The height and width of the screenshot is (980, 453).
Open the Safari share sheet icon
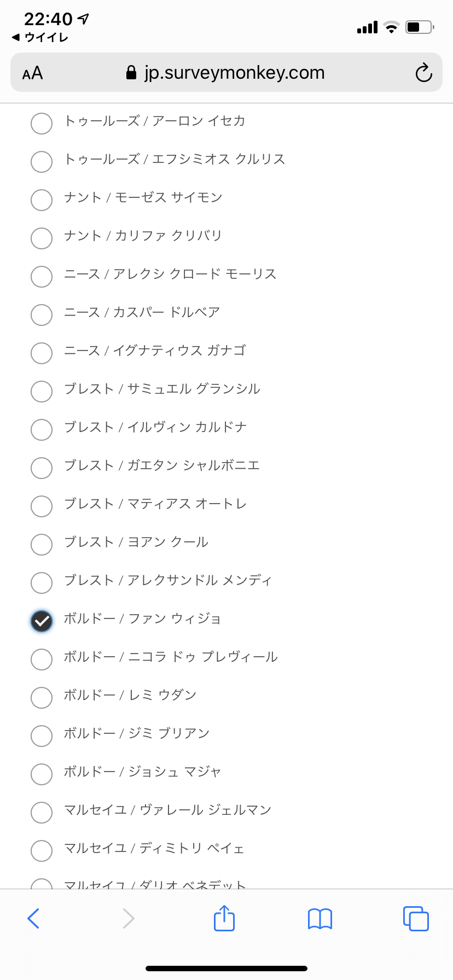pyautogui.click(x=224, y=918)
